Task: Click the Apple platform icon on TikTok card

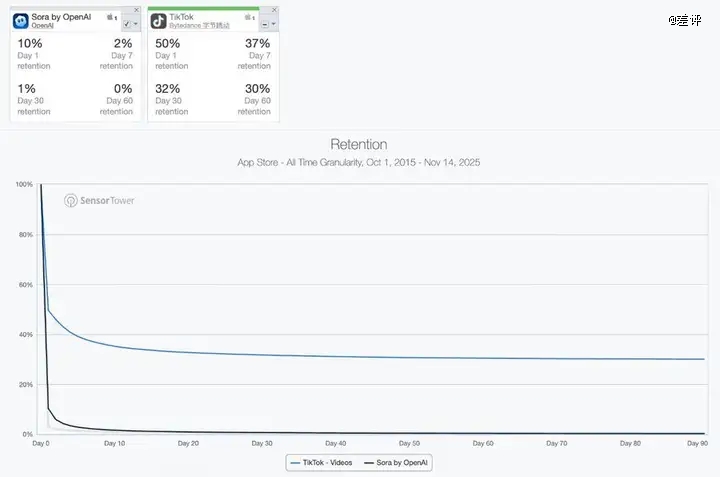Action: pyautogui.click(x=249, y=17)
